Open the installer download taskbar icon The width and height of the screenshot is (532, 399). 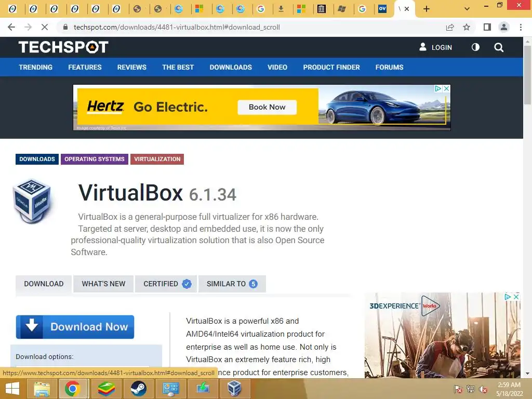203,389
